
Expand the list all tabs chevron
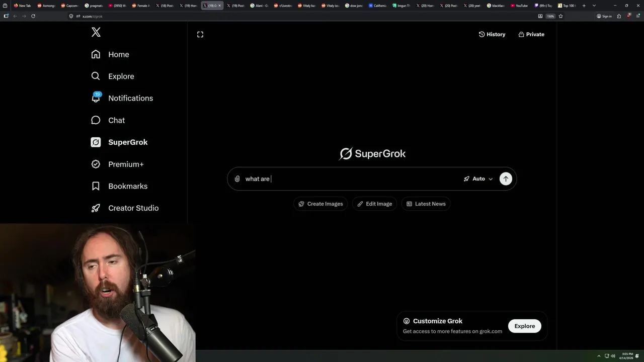pyautogui.click(x=594, y=6)
